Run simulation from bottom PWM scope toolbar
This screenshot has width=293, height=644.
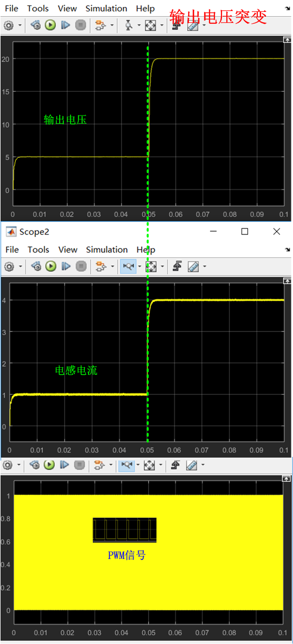click(50, 466)
